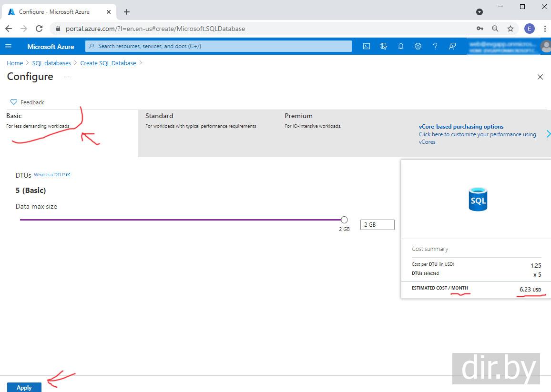Close the Configure - Microsoft Azure tab
This screenshot has width=551, height=392.
(x=109, y=12)
